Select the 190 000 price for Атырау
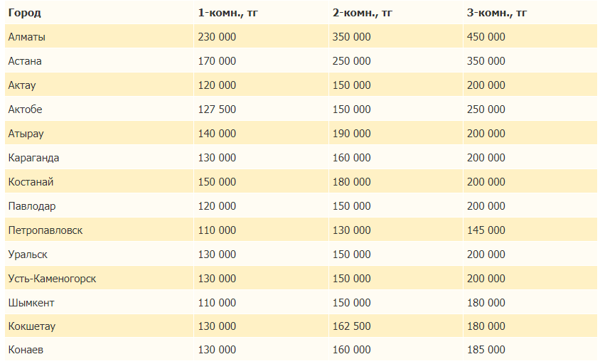Image resolution: width=600 pixels, height=364 pixels. (x=351, y=134)
